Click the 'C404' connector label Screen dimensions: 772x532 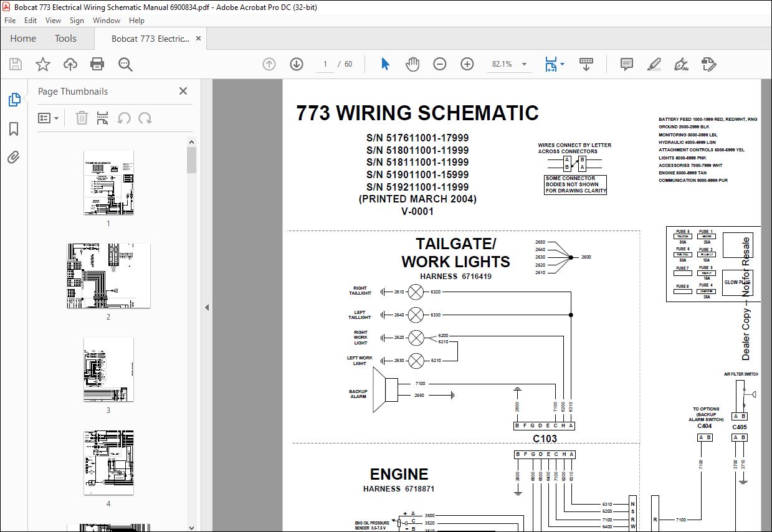pos(704,426)
